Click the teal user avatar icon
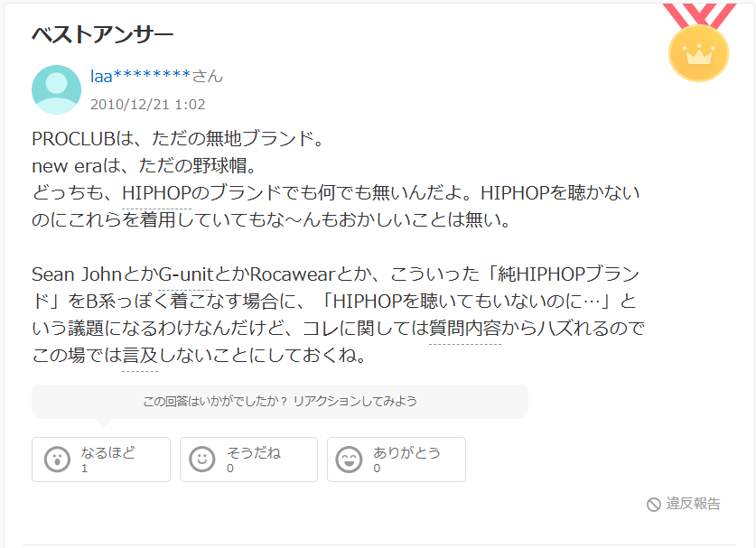The height and width of the screenshot is (548, 756). point(56,89)
